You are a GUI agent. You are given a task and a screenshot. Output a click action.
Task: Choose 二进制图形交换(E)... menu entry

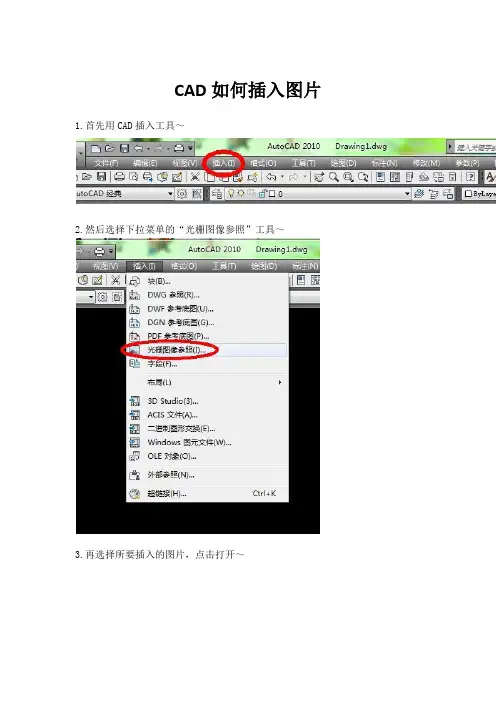pos(207,429)
